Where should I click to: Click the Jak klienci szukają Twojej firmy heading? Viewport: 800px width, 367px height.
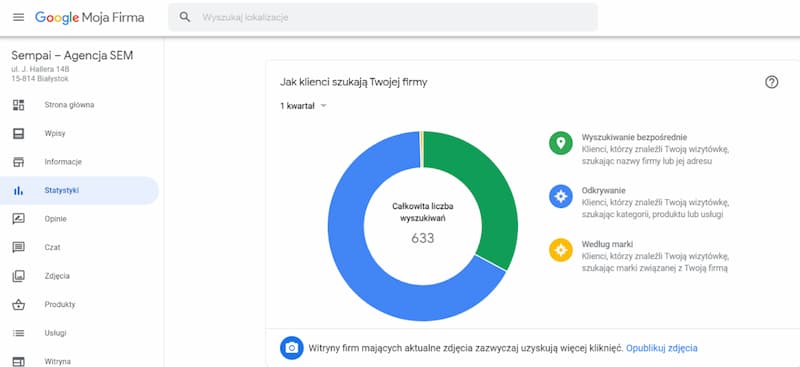353,82
